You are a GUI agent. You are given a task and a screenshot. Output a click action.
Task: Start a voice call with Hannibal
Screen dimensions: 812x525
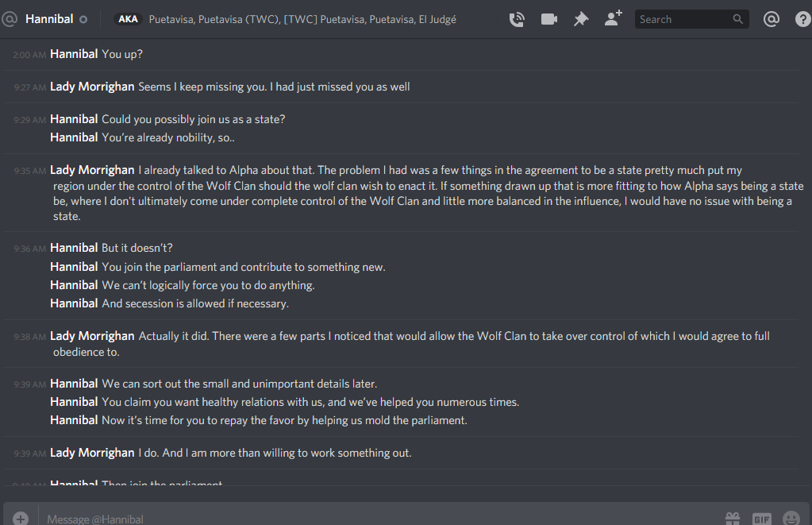tap(517, 19)
